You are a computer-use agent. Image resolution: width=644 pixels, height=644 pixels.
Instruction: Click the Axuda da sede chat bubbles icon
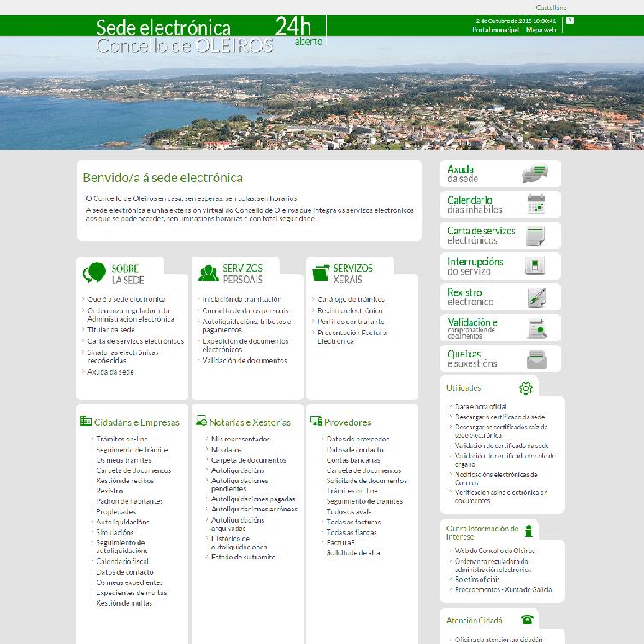tap(535, 174)
